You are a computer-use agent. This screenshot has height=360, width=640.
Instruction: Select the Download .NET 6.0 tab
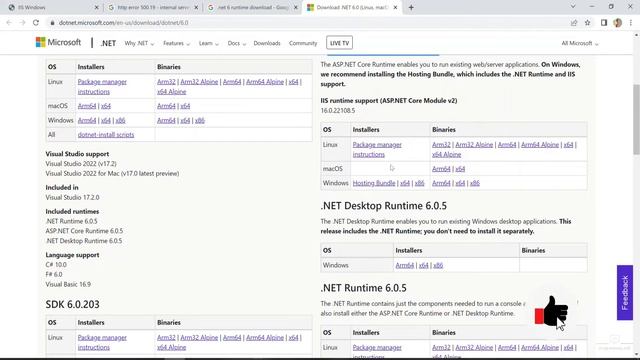pos(352,7)
